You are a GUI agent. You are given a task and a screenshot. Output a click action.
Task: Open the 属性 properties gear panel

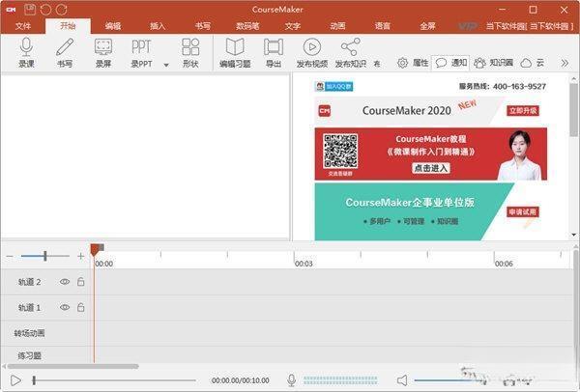pyautogui.click(x=413, y=63)
